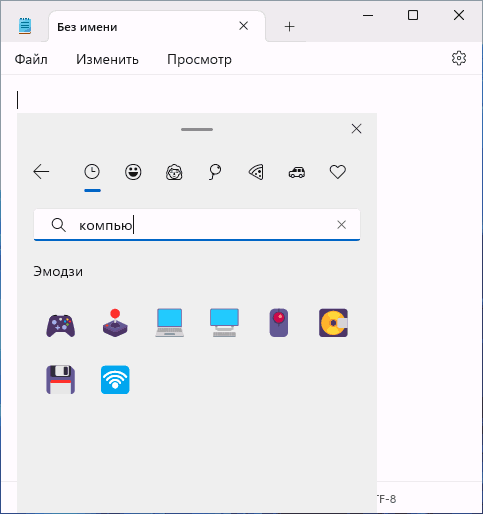Screen dimensions: 483x514
Task: Insert the desktop computer emoji
Action: [224, 323]
